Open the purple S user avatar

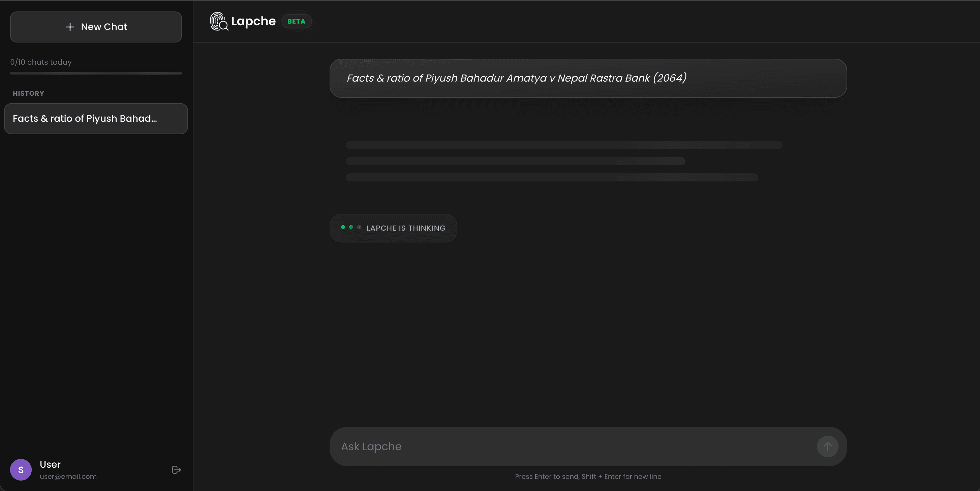pyautogui.click(x=21, y=470)
